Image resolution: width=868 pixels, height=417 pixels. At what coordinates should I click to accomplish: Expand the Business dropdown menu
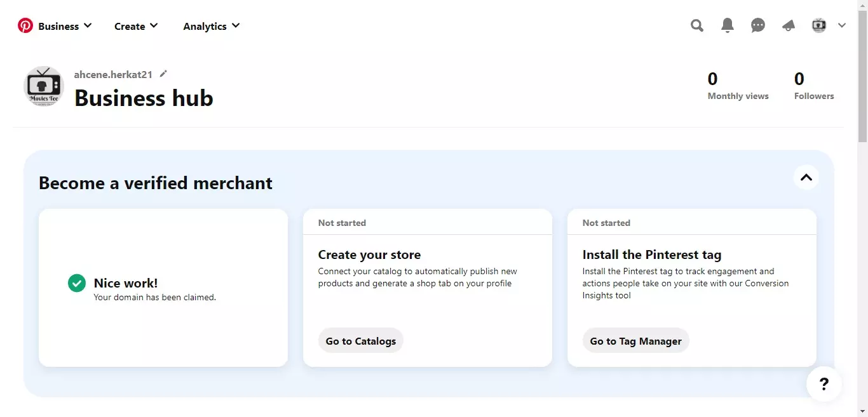coord(65,26)
